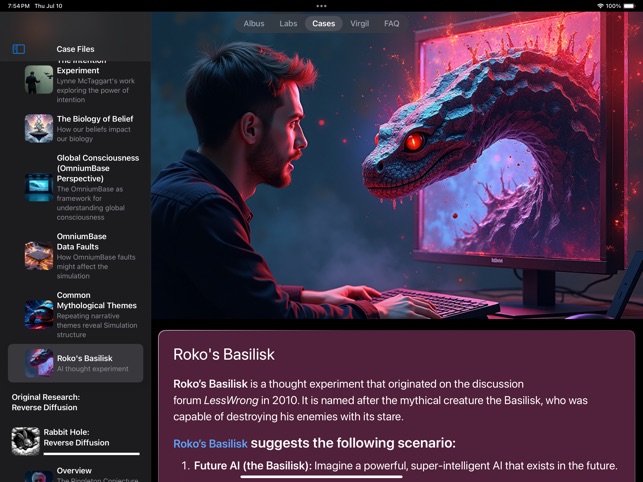Go to the Virgil tab
The width and height of the screenshot is (643, 482).
click(358, 23)
